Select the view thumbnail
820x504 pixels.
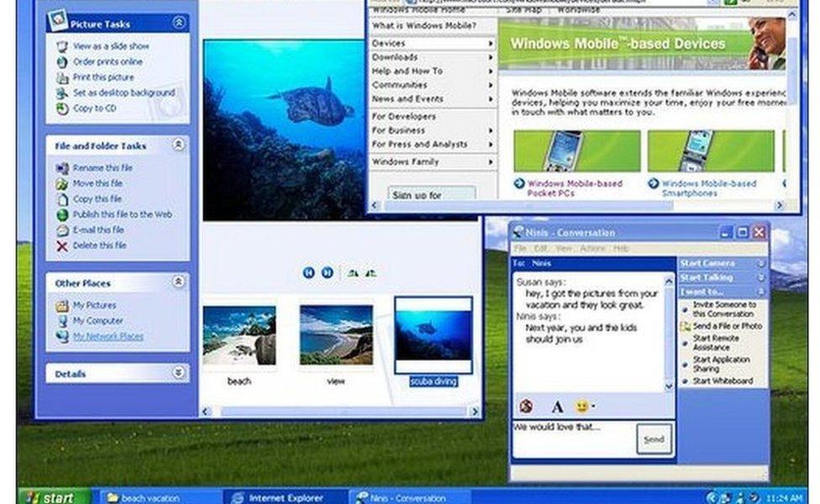(336, 336)
